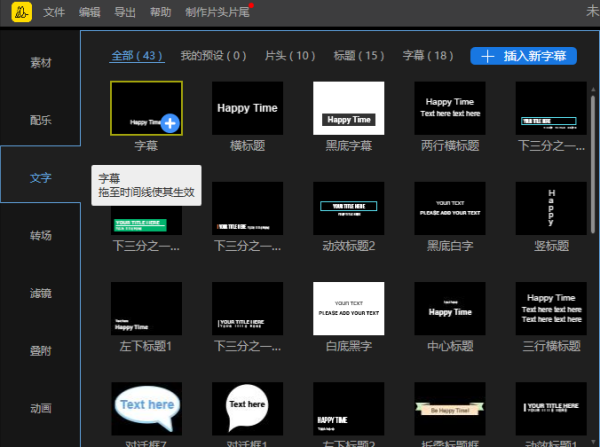This screenshot has width=600, height=447.
Task: Open the 编辑 menu
Action: click(x=90, y=12)
